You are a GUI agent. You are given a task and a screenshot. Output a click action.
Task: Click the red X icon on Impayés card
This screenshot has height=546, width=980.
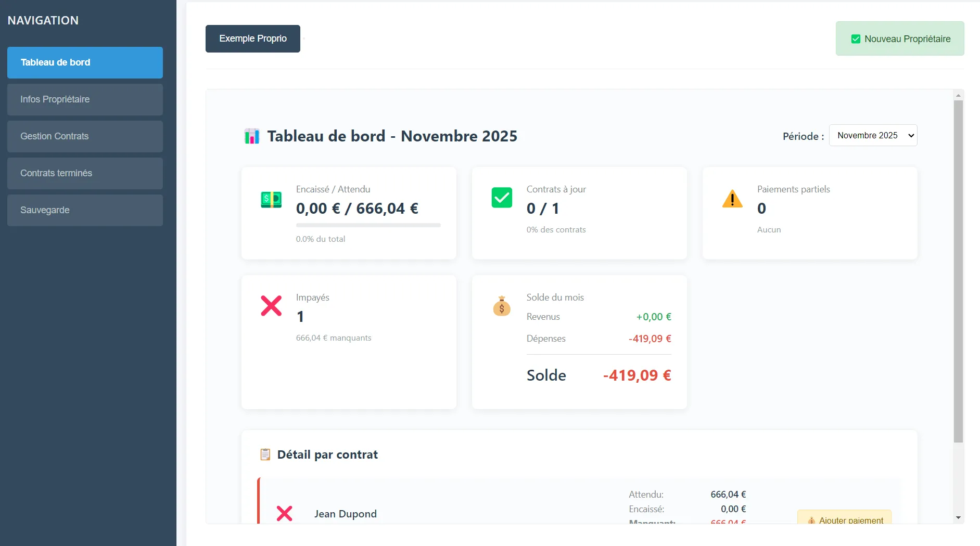pyautogui.click(x=271, y=306)
